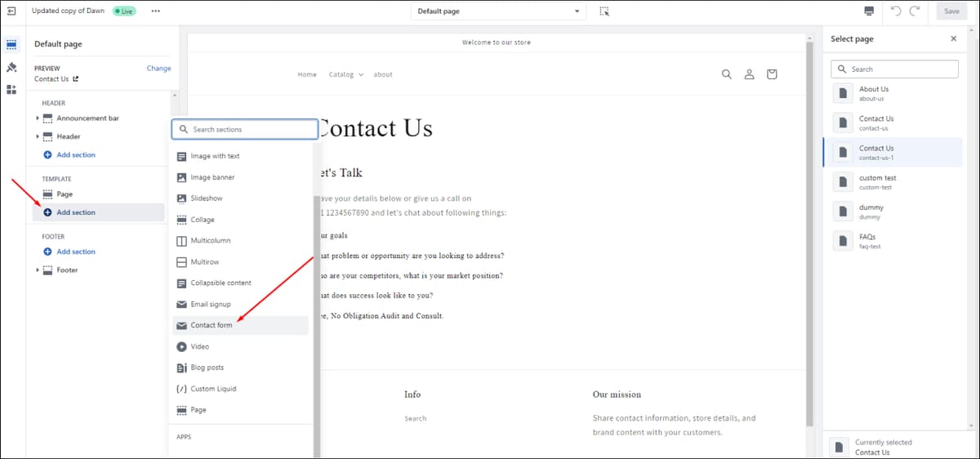Close the Select page panel
980x459 pixels.
953,38
